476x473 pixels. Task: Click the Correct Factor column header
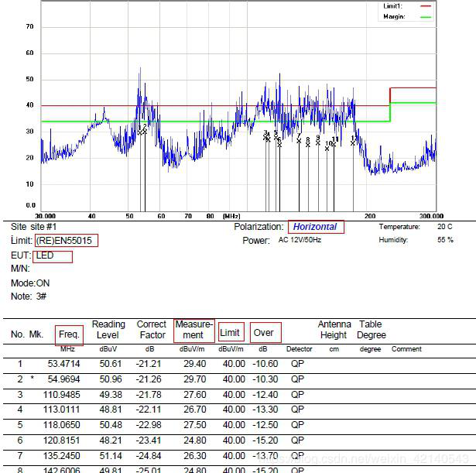pos(152,330)
